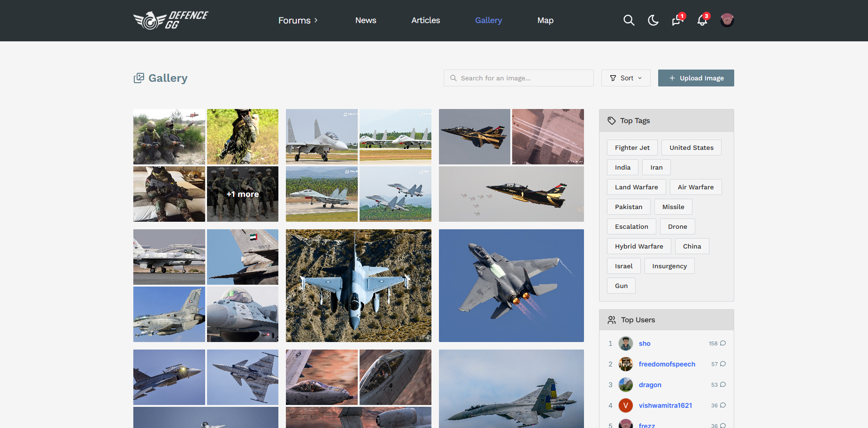
Task: Open messages icon with 1 unread badge
Action: [677, 20]
